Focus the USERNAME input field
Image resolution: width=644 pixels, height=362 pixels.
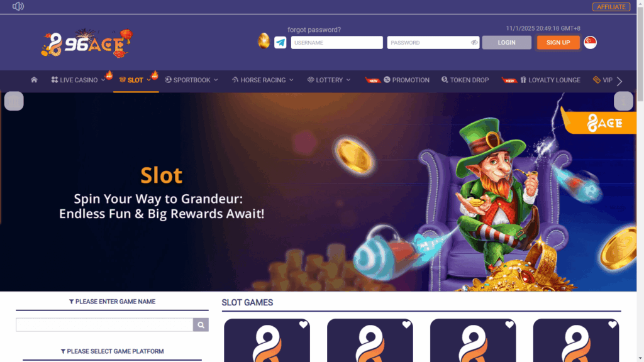click(x=337, y=42)
